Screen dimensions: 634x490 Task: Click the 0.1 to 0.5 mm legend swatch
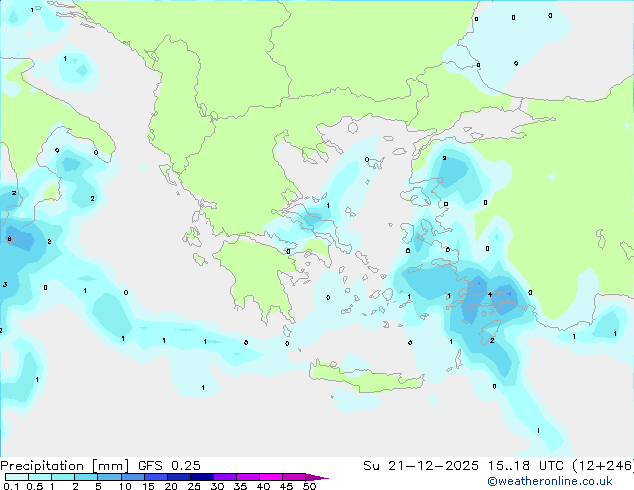pyautogui.click(x=17, y=477)
